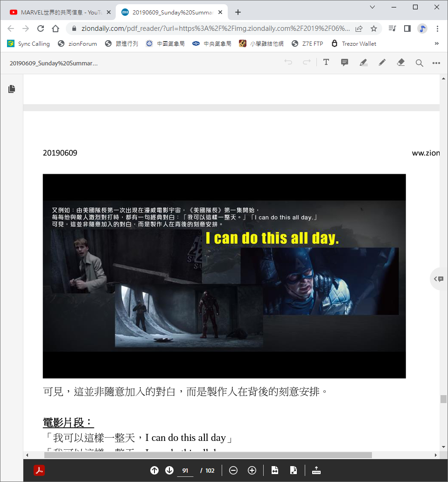Open the browser home page

pyautogui.click(x=56, y=28)
